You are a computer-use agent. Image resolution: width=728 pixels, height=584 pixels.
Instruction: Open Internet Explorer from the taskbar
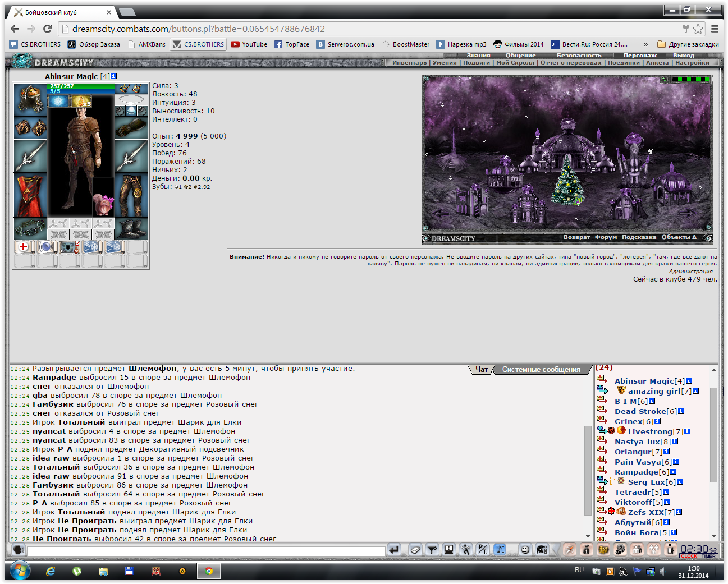tap(51, 571)
